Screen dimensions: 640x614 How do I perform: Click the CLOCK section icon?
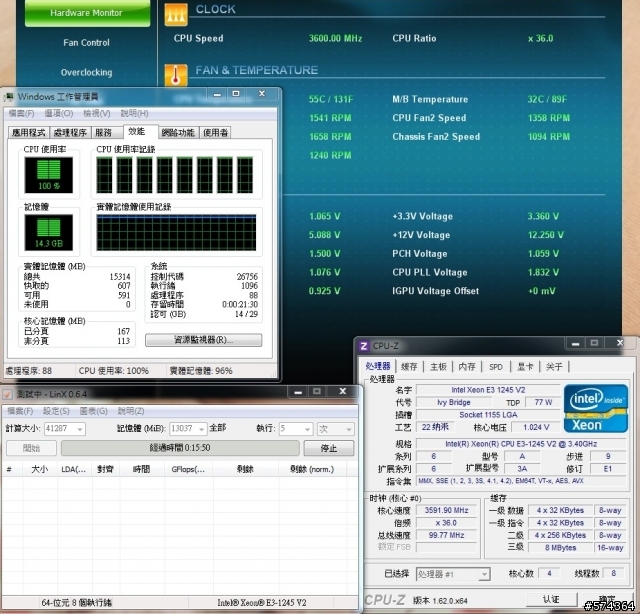[176, 14]
